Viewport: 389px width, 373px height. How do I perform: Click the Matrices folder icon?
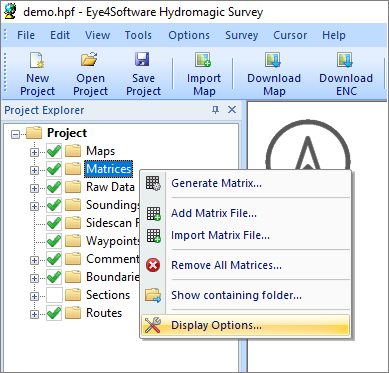[73, 169]
